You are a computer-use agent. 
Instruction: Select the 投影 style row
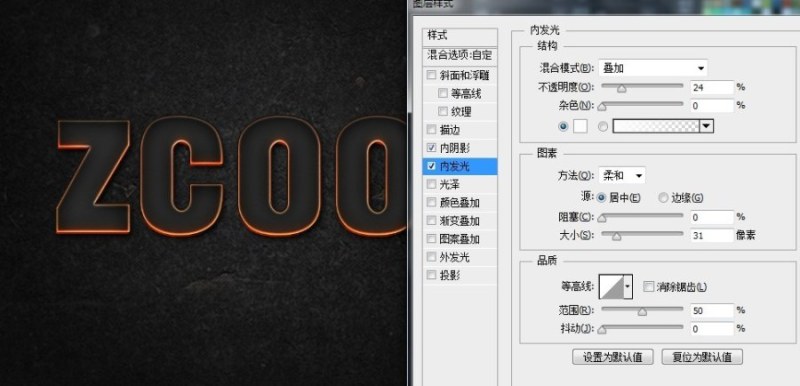click(x=460, y=275)
